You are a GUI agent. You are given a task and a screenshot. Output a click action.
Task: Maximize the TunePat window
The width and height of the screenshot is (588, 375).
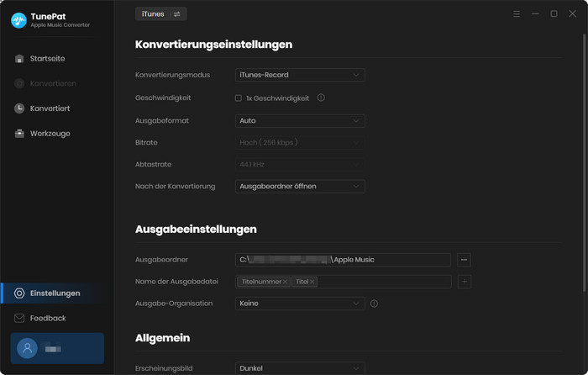(554, 14)
